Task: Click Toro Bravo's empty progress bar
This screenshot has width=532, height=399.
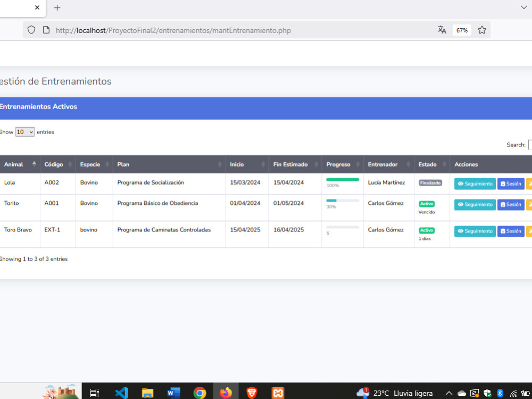Action: 343,227
